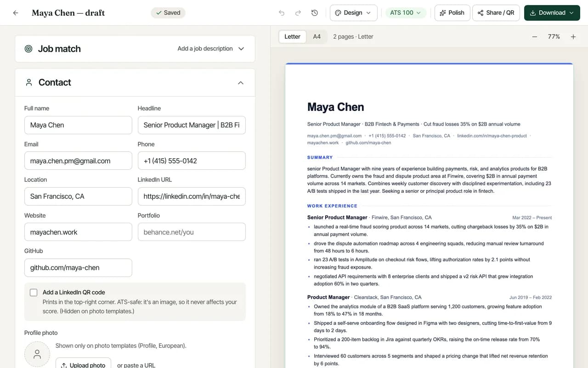The height and width of the screenshot is (368, 588).
Task: Enable the Add a LinkedIn QR code checkbox
Action: point(34,293)
